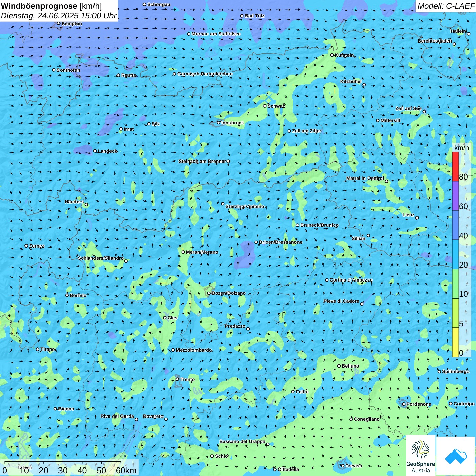Click the light blue 20-40 legend band

(x=455, y=255)
